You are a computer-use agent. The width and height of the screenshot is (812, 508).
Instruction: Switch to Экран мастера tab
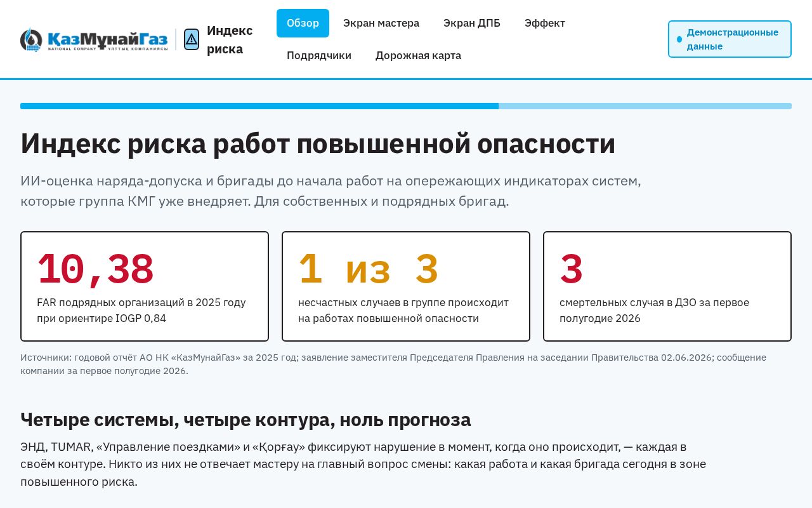click(381, 23)
